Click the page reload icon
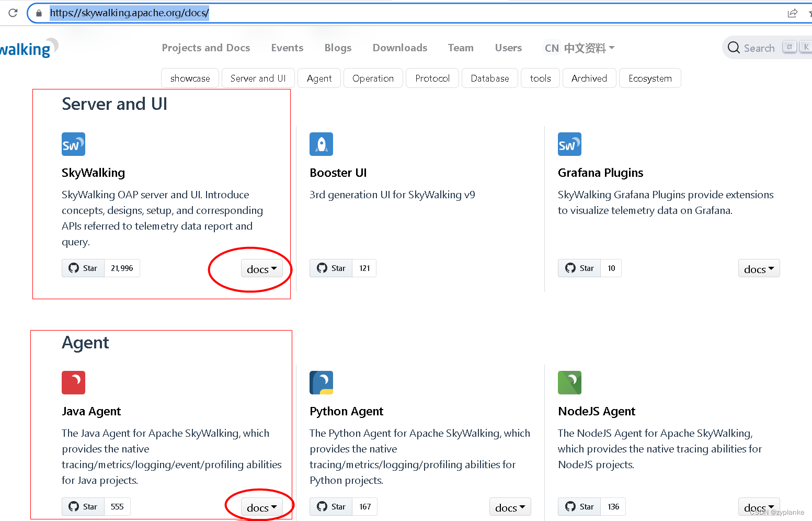Screen dimensions: 812x521 click(12, 13)
